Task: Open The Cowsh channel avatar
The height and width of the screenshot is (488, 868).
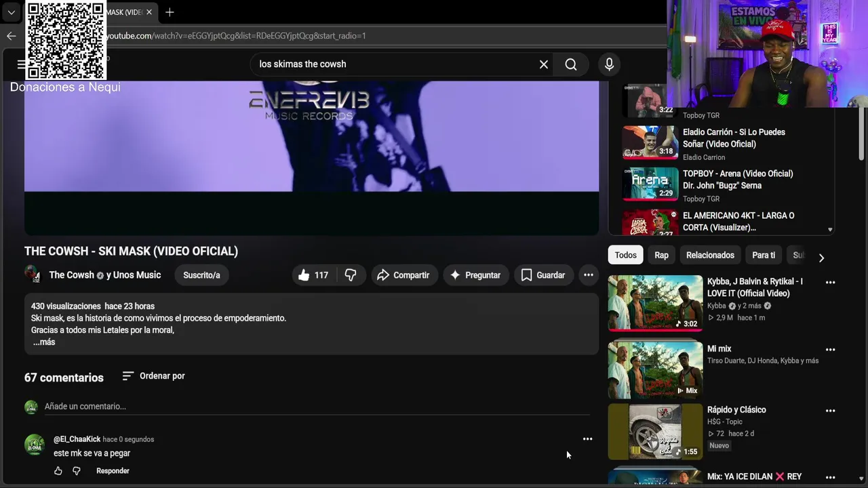Action: point(32,274)
